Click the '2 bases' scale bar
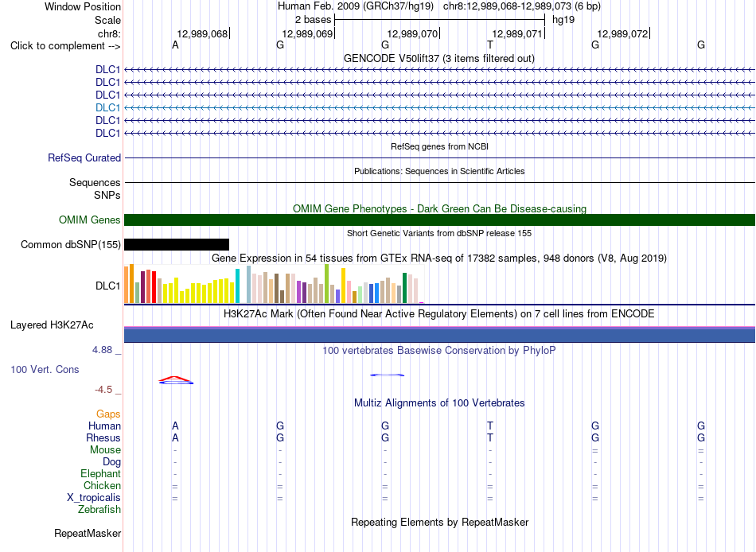Screen dimensions: 756x552 (x=439, y=20)
